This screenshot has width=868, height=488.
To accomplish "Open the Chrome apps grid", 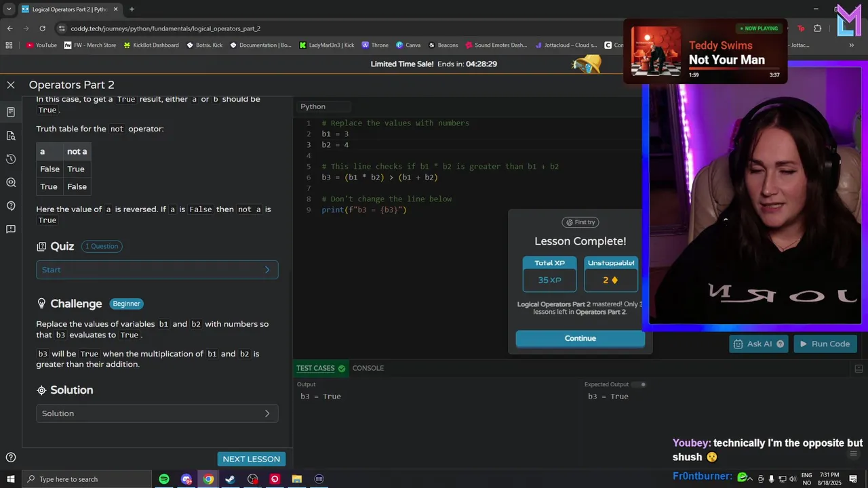I will click(x=9, y=45).
